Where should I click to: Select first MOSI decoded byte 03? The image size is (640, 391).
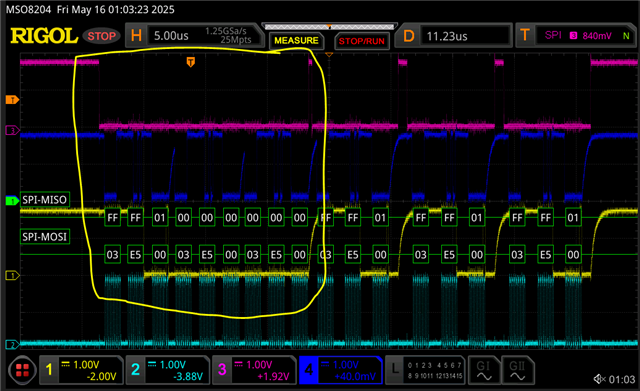pos(112,255)
